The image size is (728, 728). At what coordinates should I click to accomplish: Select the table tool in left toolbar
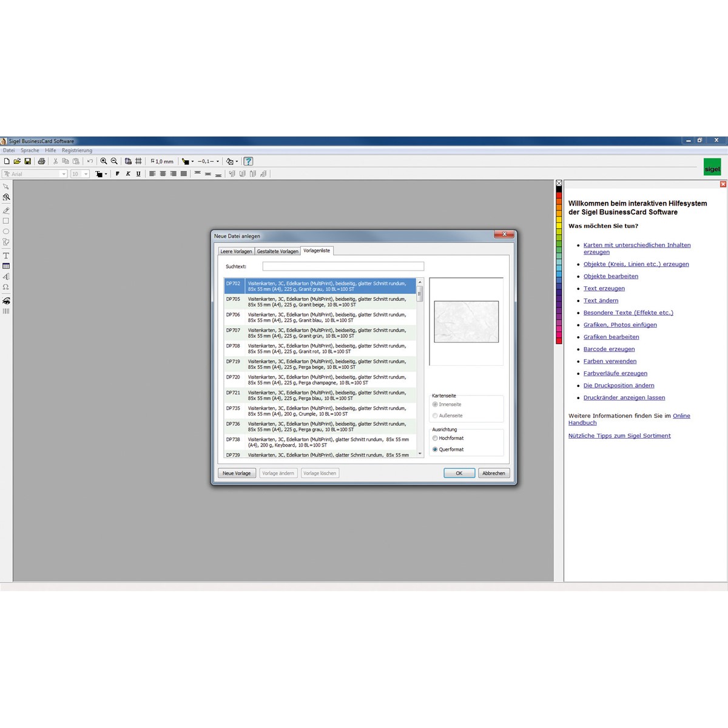pos(6,266)
